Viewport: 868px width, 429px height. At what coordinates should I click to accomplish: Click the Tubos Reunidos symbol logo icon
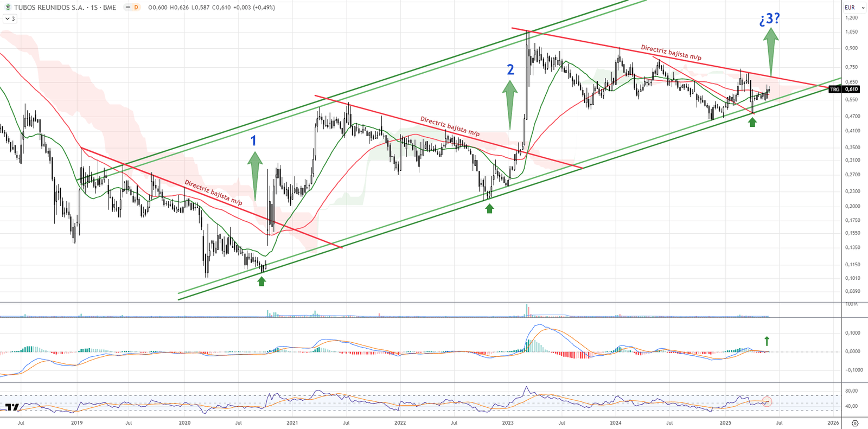click(8, 8)
